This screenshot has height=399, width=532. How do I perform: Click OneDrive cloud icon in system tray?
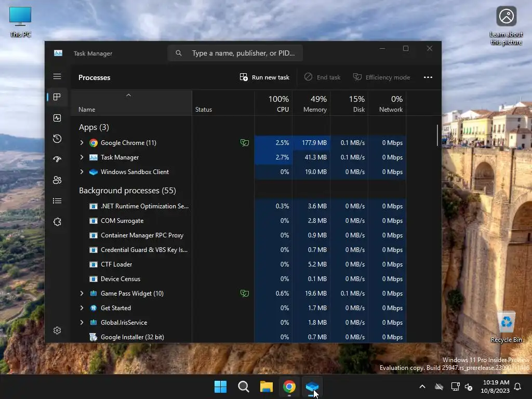439,387
